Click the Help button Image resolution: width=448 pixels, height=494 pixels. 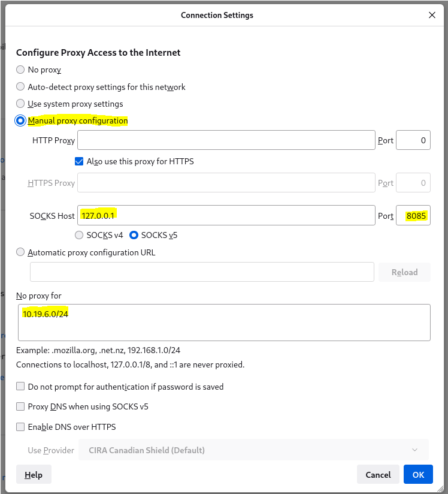pos(34,475)
